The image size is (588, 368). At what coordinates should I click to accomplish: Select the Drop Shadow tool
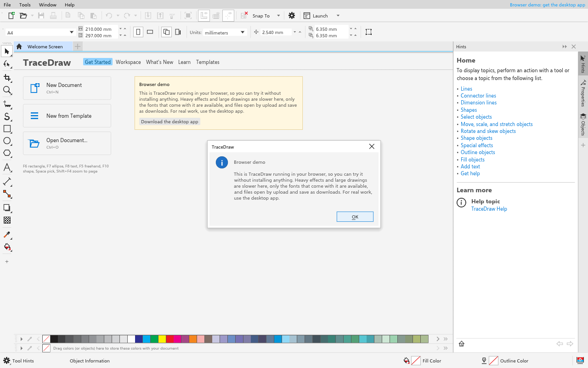pyautogui.click(x=7, y=207)
